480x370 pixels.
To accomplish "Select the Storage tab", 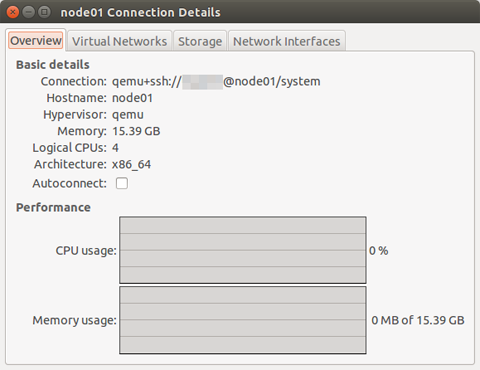I will 200,41.
